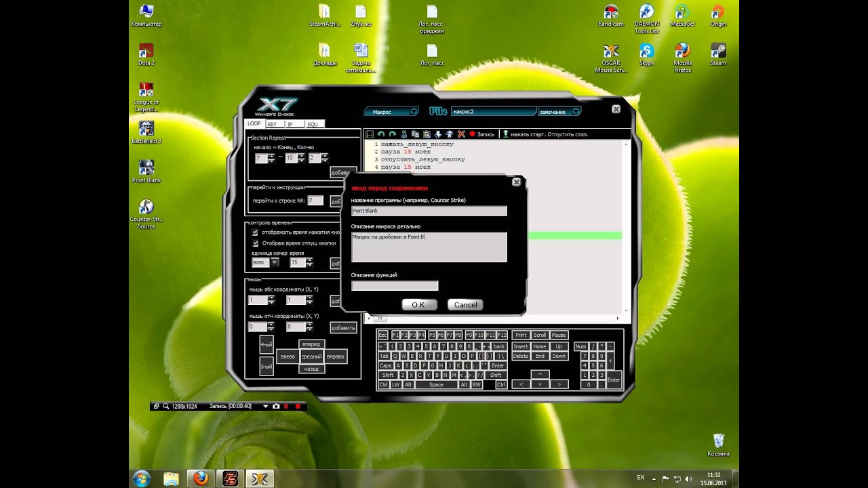Click the EN language indicator

click(x=641, y=478)
